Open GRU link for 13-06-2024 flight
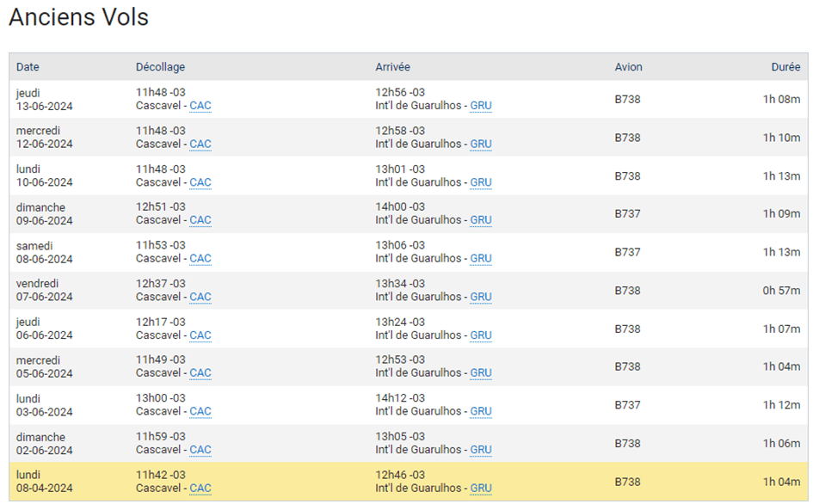The width and height of the screenshot is (813, 504). tap(481, 106)
